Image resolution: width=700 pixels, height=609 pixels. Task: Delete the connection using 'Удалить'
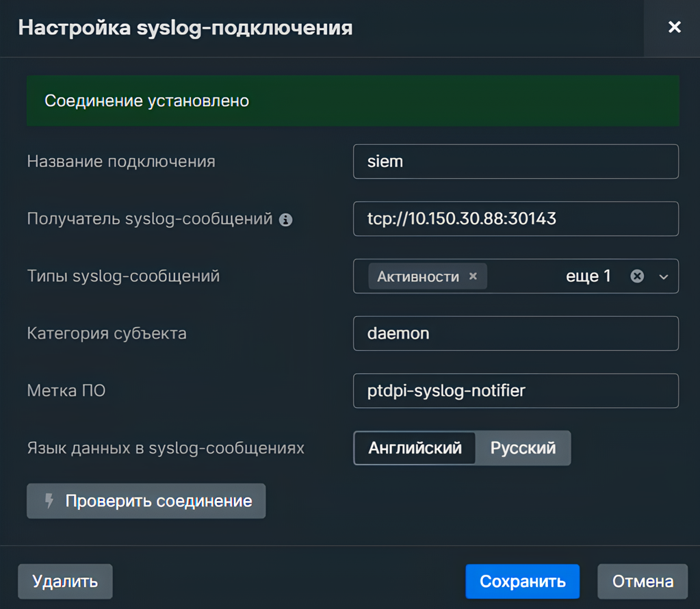coord(64,581)
